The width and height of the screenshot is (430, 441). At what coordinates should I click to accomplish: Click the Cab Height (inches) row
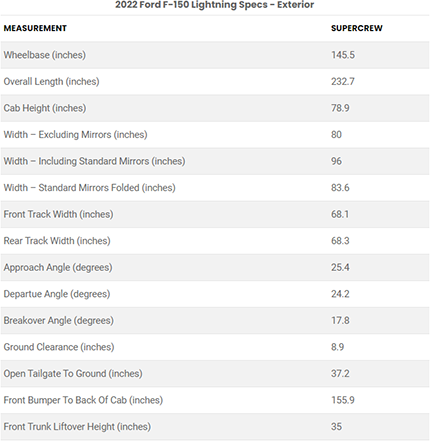(215, 108)
